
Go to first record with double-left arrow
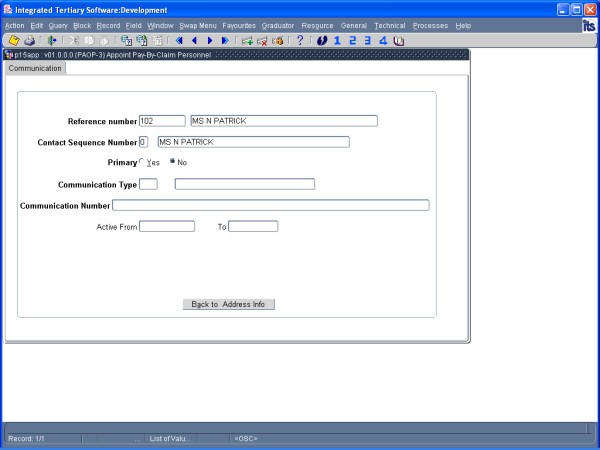pyautogui.click(x=179, y=41)
